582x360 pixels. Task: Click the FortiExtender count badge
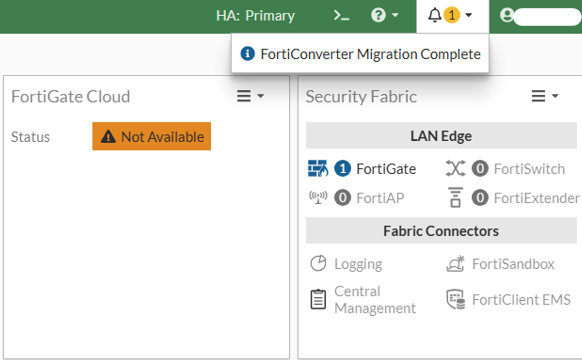coord(480,197)
